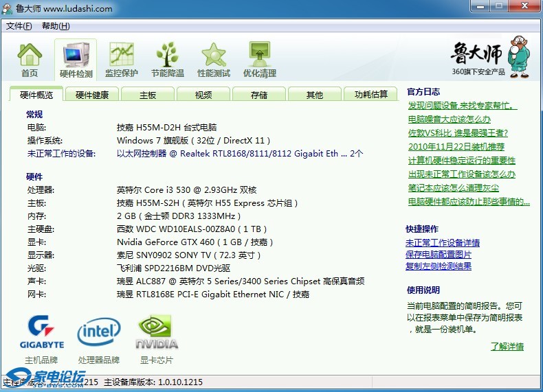Open link 2010年11月22日装机推荐

click(x=456, y=147)
